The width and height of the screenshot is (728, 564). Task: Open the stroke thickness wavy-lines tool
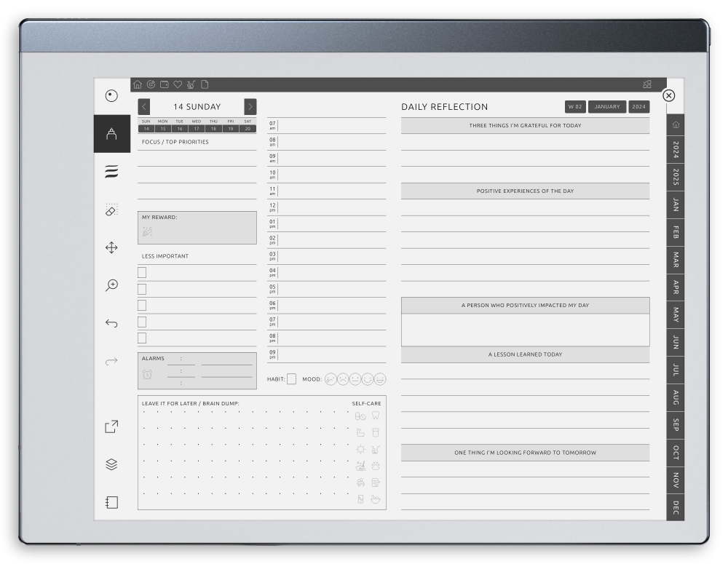[x=112, y=172]
